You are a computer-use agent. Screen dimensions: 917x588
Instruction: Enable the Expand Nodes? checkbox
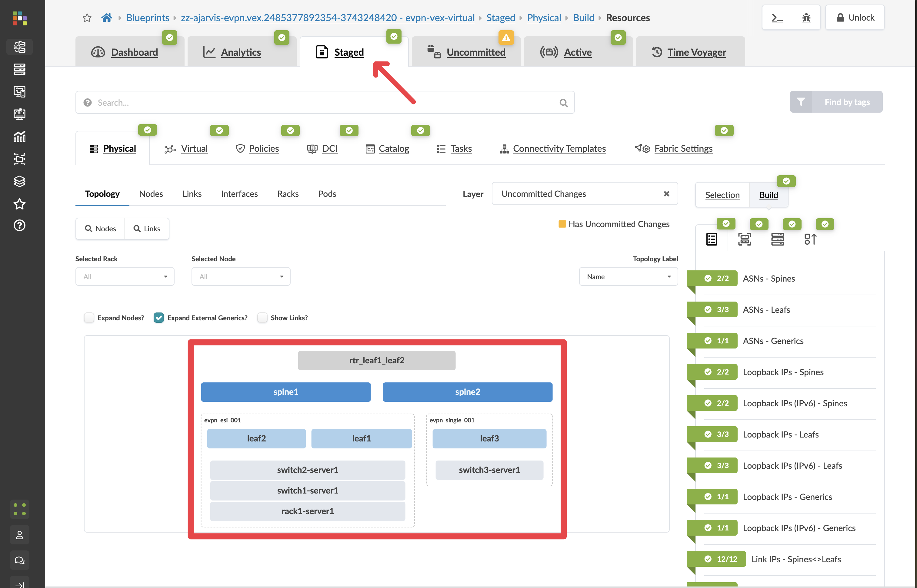click(89, 318)
